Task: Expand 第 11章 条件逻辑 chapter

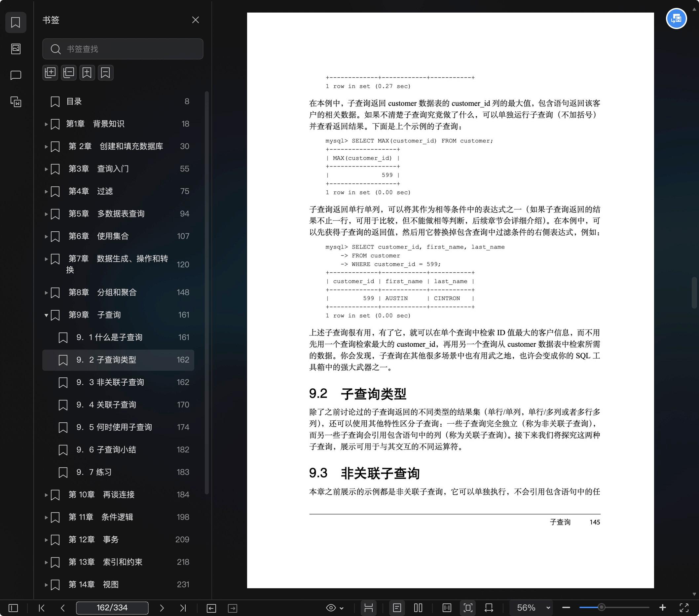Action: (46, 517)
